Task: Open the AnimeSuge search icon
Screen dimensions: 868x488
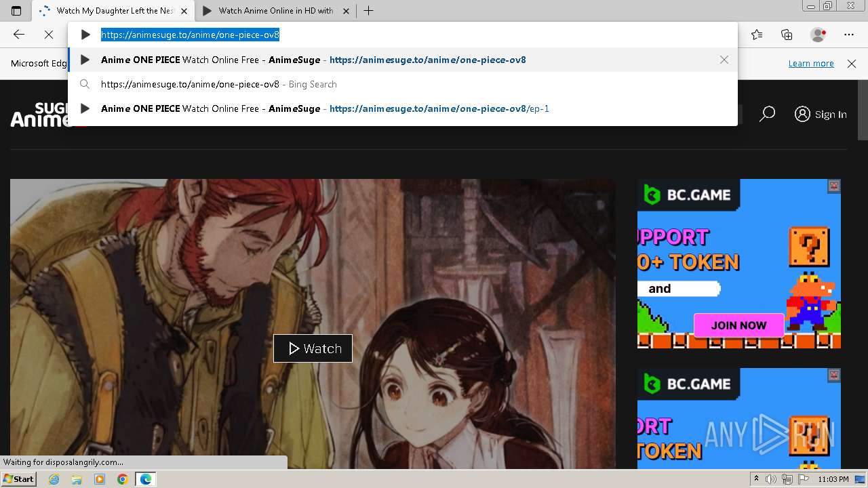Action: coord(767,114)
